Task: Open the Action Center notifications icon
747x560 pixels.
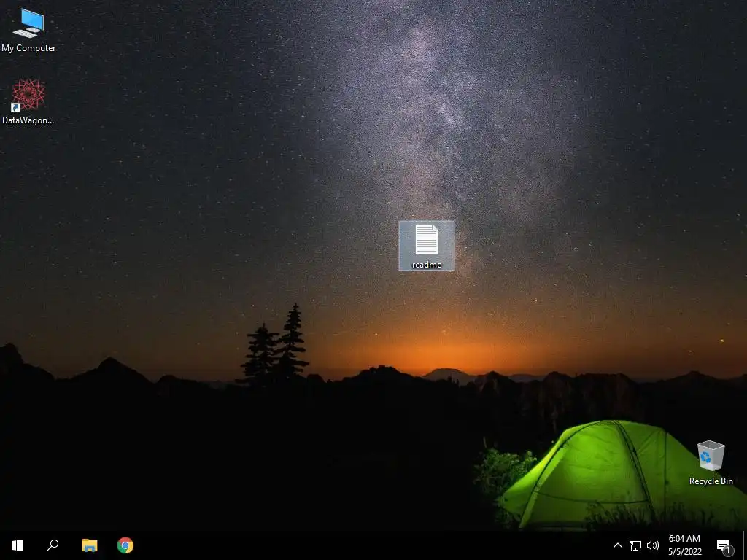Action: click(x=724, y=545)
